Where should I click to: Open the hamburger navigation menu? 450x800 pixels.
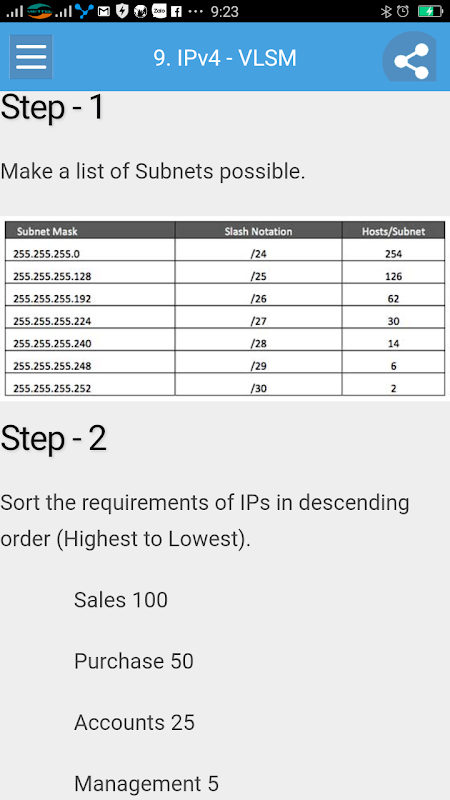(31, 57)
